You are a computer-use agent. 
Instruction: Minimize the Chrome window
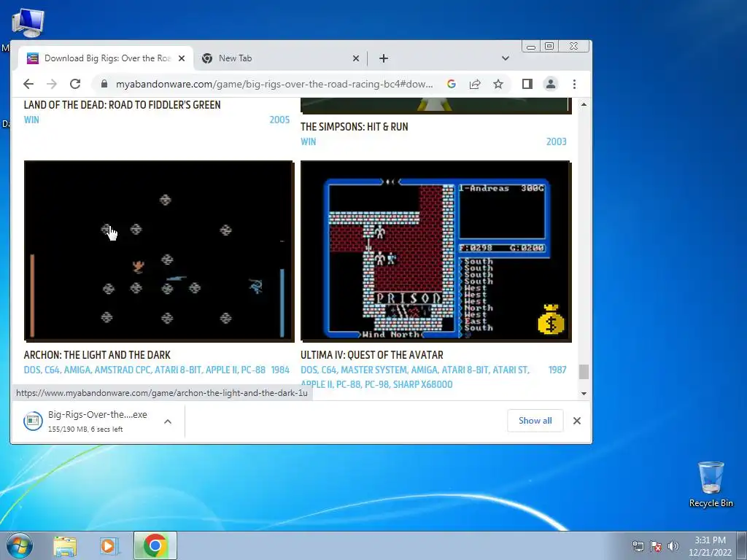click(x=531, y=46)
